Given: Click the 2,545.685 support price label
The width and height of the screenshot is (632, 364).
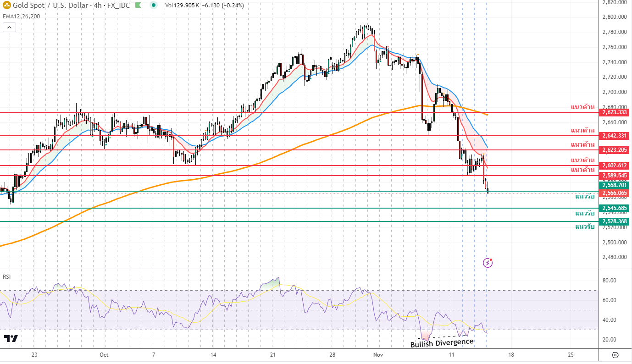Looking at the screenshot, I should [x=615, y=208].
